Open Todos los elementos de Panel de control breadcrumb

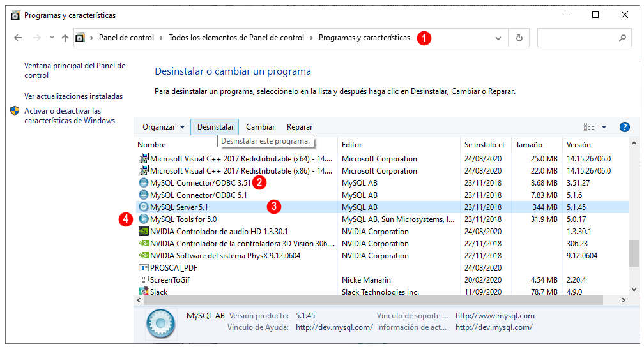[x=236, y=38]
